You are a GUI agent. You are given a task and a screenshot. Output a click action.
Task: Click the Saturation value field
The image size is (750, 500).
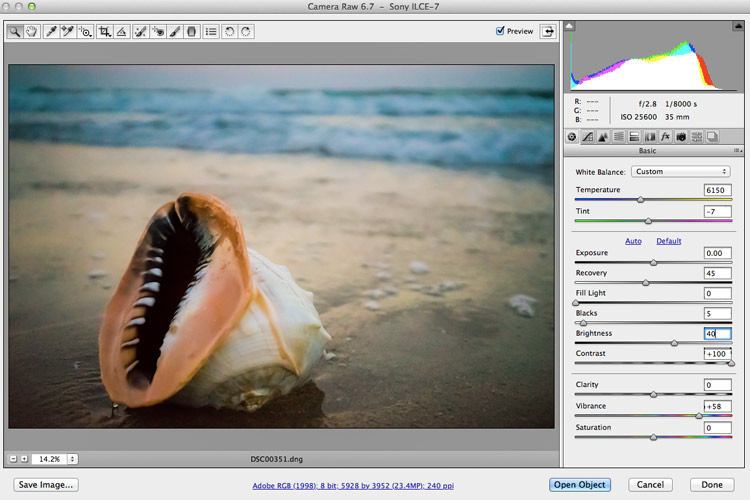pyautogui.click(x=717, y=428)
